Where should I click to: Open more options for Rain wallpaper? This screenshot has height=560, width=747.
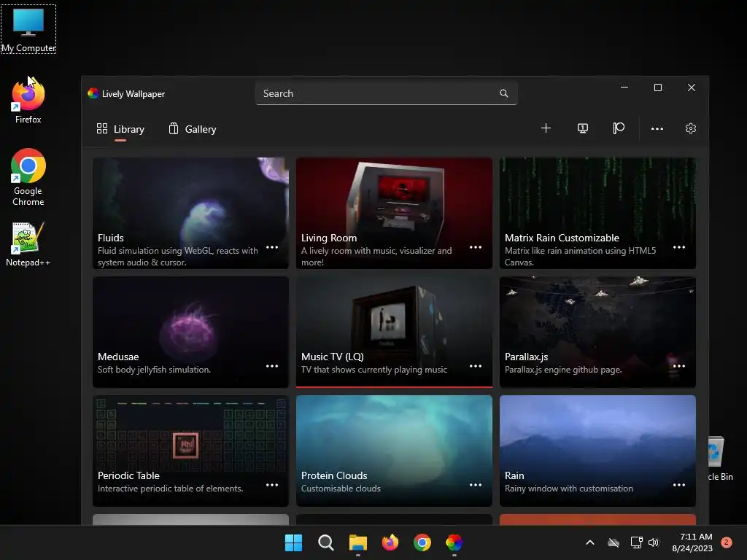[x=679, y=485]
